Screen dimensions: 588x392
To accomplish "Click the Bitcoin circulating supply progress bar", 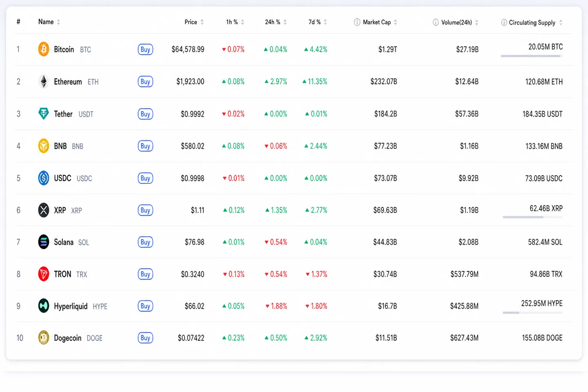I will [532, 56].
